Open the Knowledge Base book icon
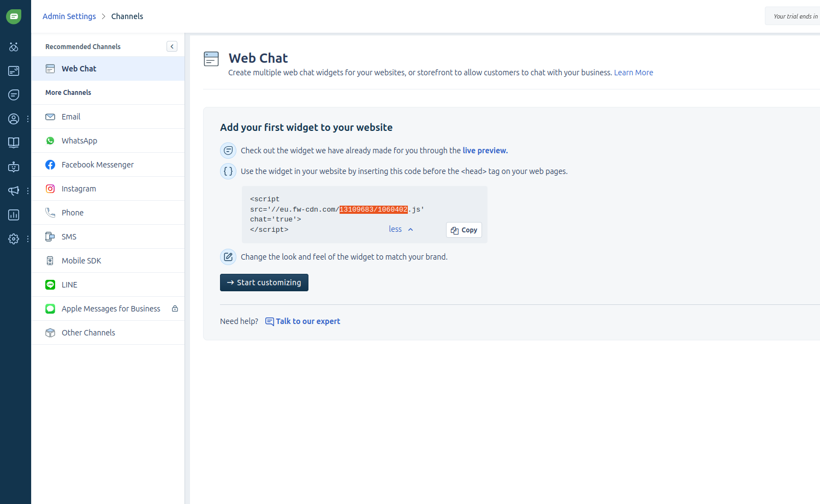820x504 pixels. coord(14,142)
